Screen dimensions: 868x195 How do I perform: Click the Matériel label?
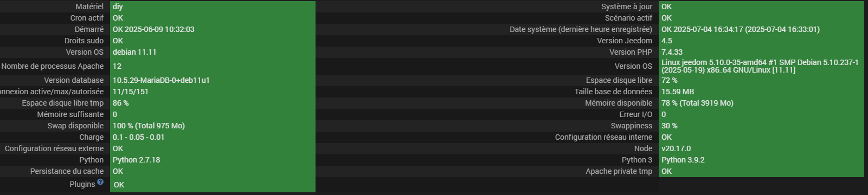point(89,6)
